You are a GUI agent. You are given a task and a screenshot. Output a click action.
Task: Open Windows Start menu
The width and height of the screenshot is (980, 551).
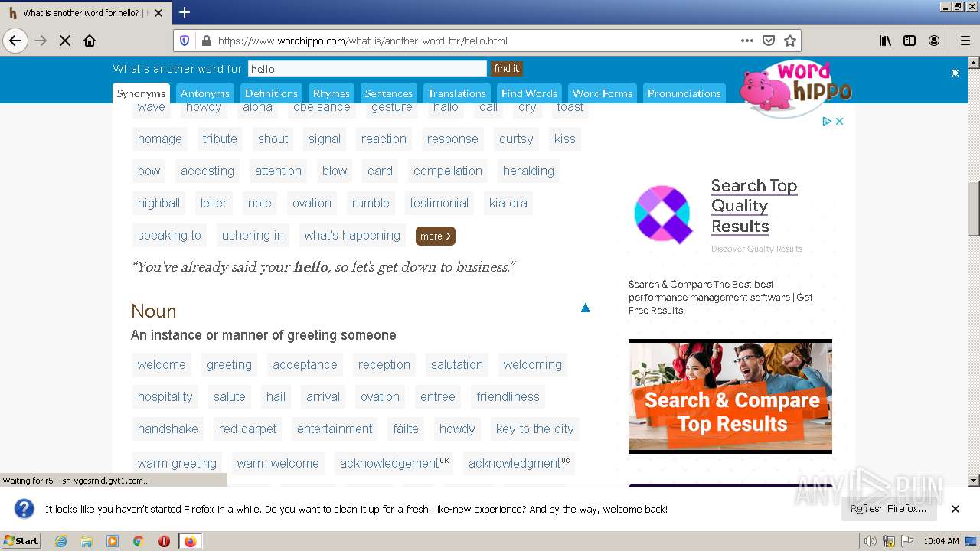tap(21, 541)
